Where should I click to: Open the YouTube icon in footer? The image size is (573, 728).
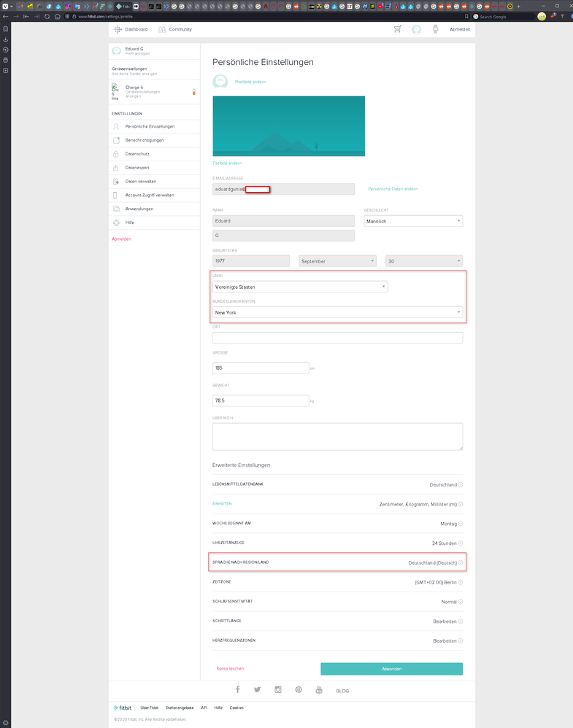(x=319, y=689)
